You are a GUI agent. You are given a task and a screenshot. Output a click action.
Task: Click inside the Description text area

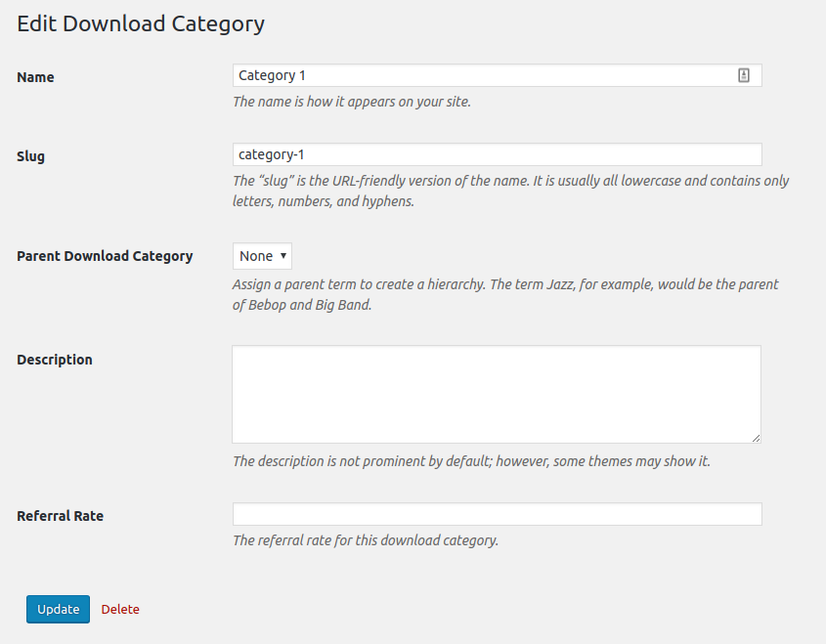[x=497, y=395]
